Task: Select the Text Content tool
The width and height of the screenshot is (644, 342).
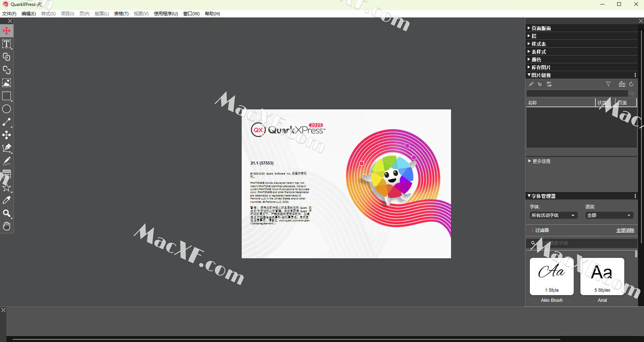Action: [7, 44]
